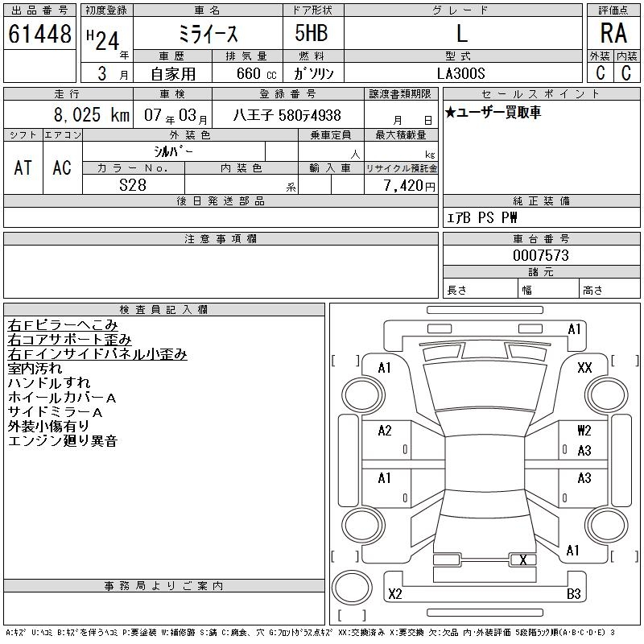The width and height of the screenshot is (644, 644).
Task: Select the H24 first registration year
Action: (x=103, y=40)
